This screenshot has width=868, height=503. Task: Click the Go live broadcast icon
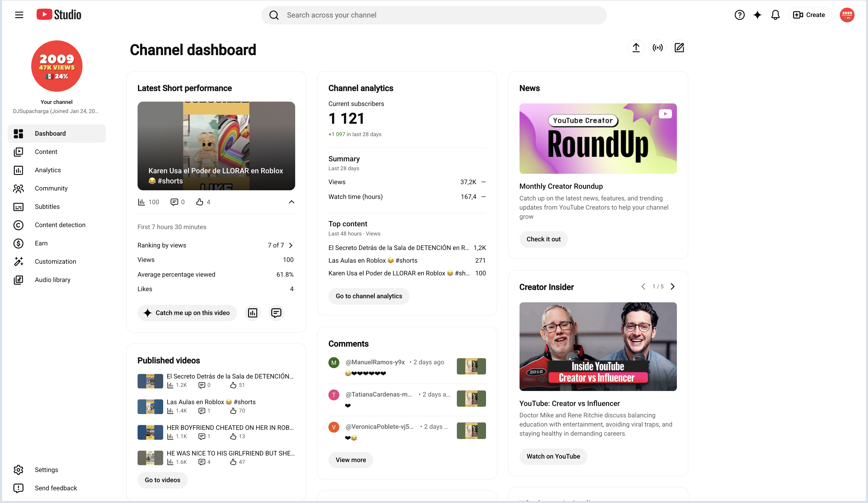(657, 48)
